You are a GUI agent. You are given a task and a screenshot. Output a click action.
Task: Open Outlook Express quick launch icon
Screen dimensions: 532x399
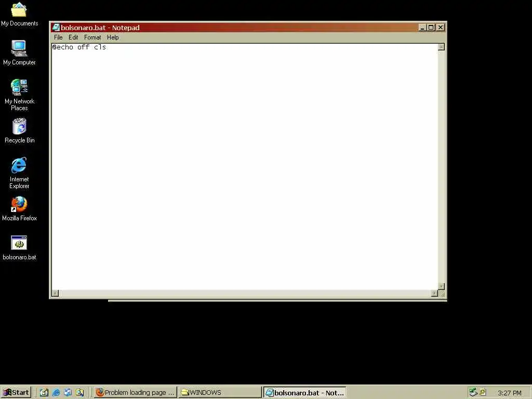68,393
